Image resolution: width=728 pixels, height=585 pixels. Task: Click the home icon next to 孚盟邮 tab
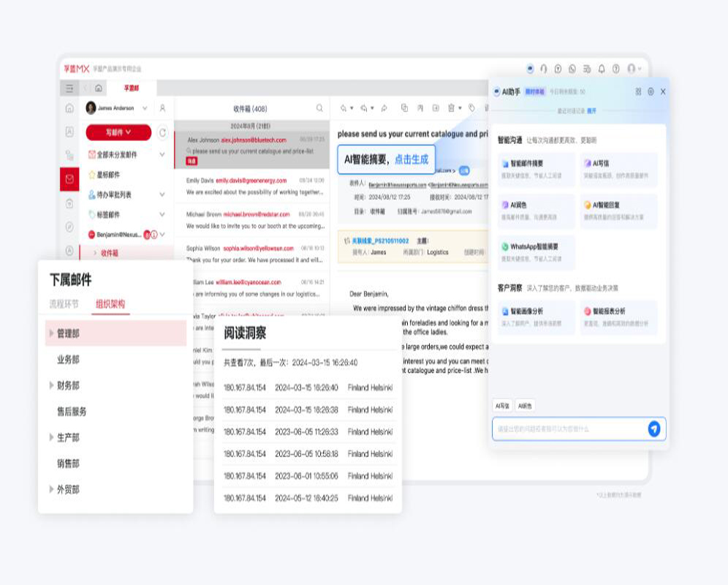99,88
